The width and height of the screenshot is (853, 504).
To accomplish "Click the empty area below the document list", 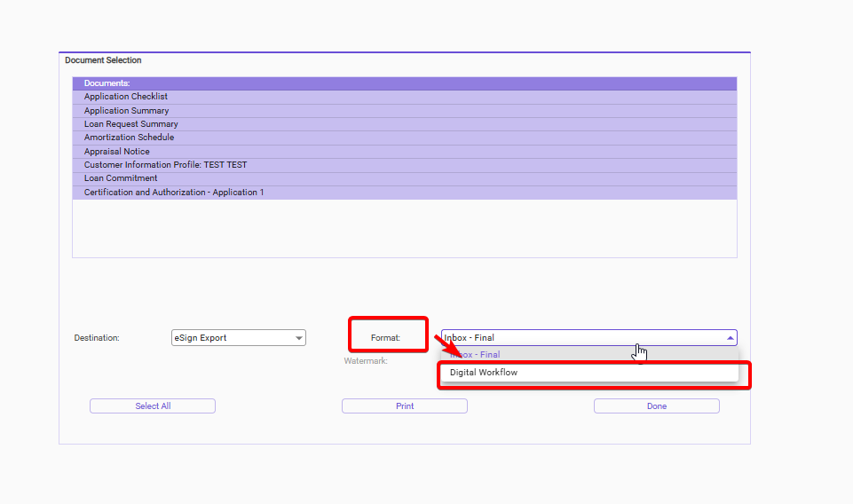I will (x=404, y=228).
